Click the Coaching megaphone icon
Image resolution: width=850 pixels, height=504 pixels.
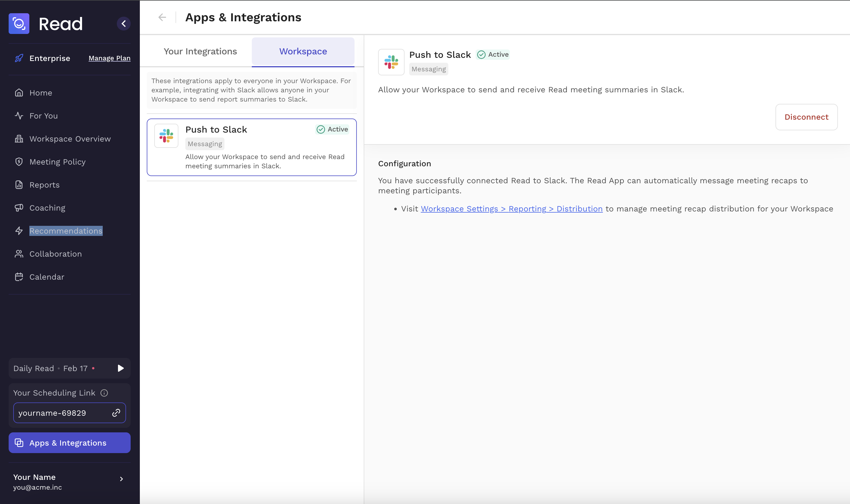[x=19, y=208]
